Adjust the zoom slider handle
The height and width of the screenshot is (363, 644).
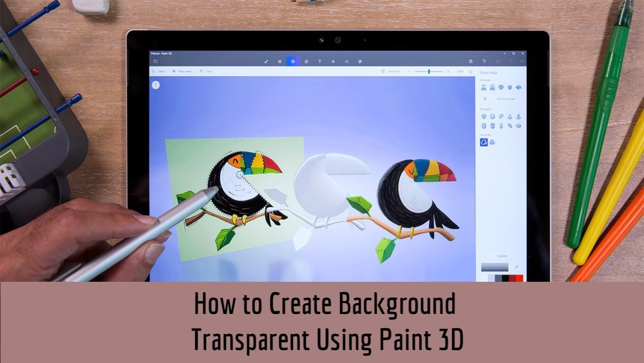[429, 72]
